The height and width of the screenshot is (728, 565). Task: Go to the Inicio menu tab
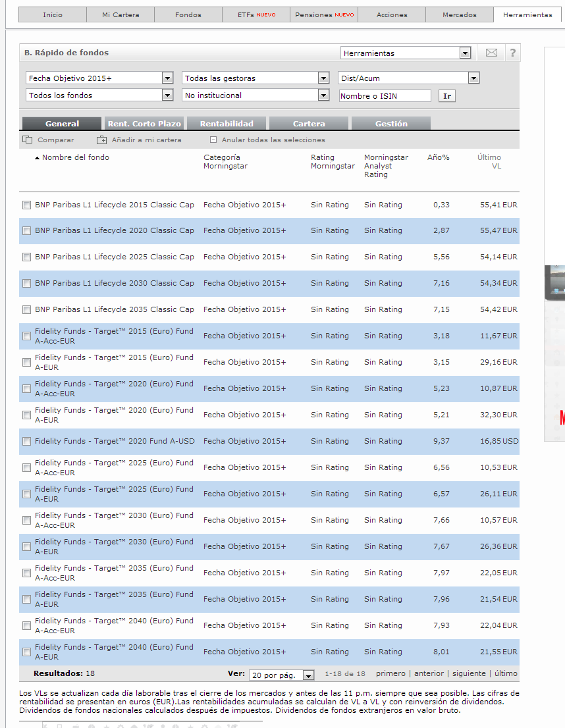point(53,15)
